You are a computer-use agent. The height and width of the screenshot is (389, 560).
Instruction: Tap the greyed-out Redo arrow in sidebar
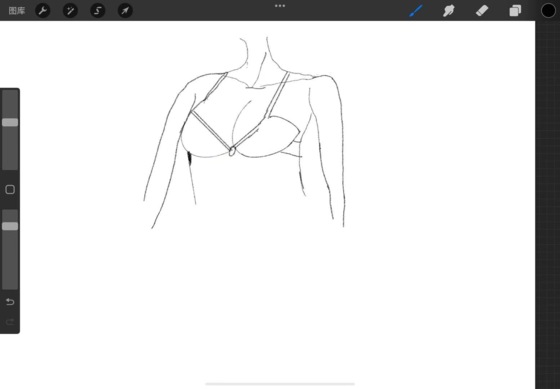(x=10, y=322)
